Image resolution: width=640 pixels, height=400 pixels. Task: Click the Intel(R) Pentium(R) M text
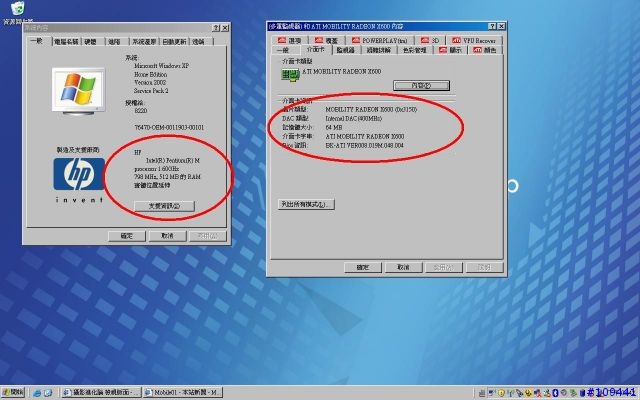point(173,161)
